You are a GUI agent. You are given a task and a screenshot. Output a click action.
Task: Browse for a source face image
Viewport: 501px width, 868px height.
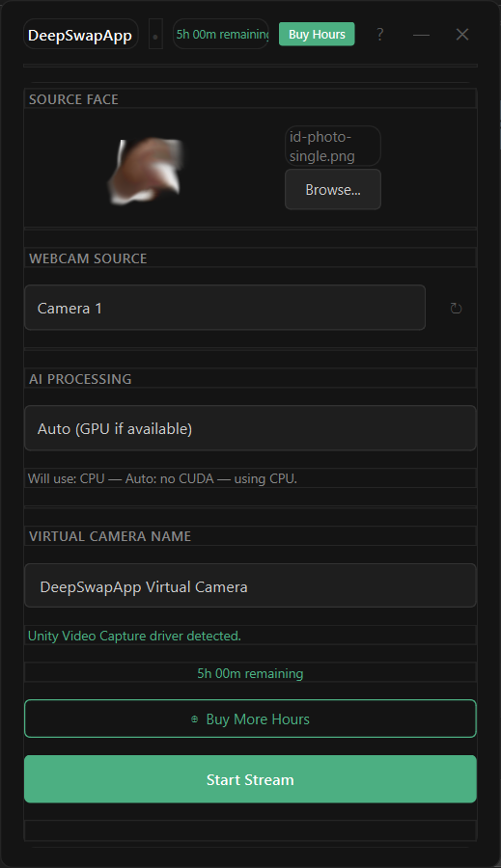332,189
